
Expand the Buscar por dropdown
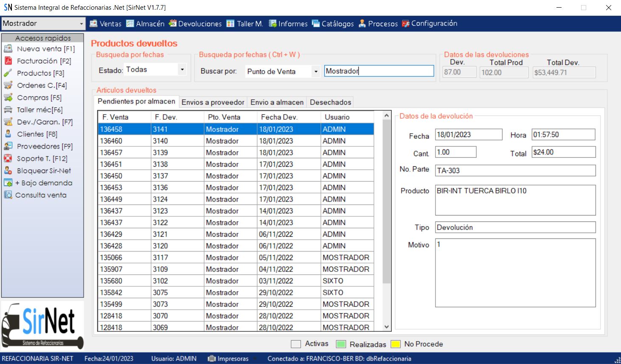point(316,71)
